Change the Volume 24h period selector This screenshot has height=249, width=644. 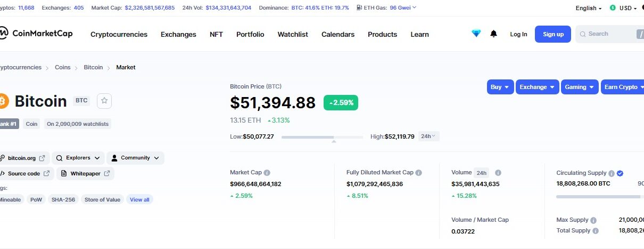(482, 173)
